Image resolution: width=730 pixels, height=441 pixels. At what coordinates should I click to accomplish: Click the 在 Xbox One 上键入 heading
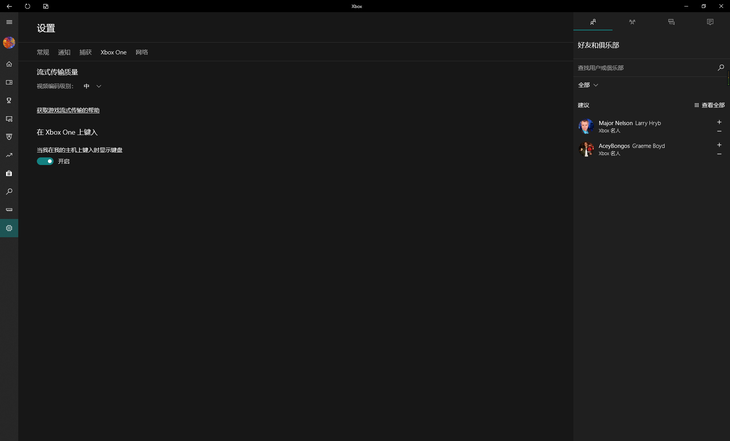[67, 132]
